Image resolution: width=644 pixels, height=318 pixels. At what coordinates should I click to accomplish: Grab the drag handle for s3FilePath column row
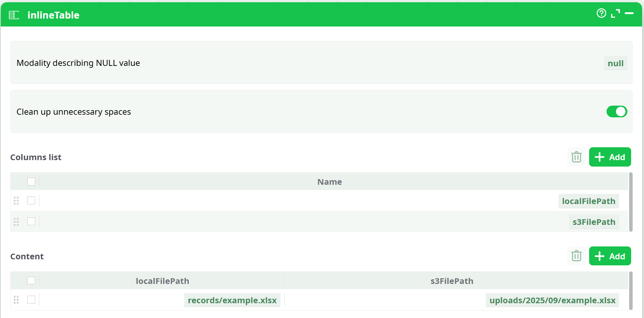(16, 221)
